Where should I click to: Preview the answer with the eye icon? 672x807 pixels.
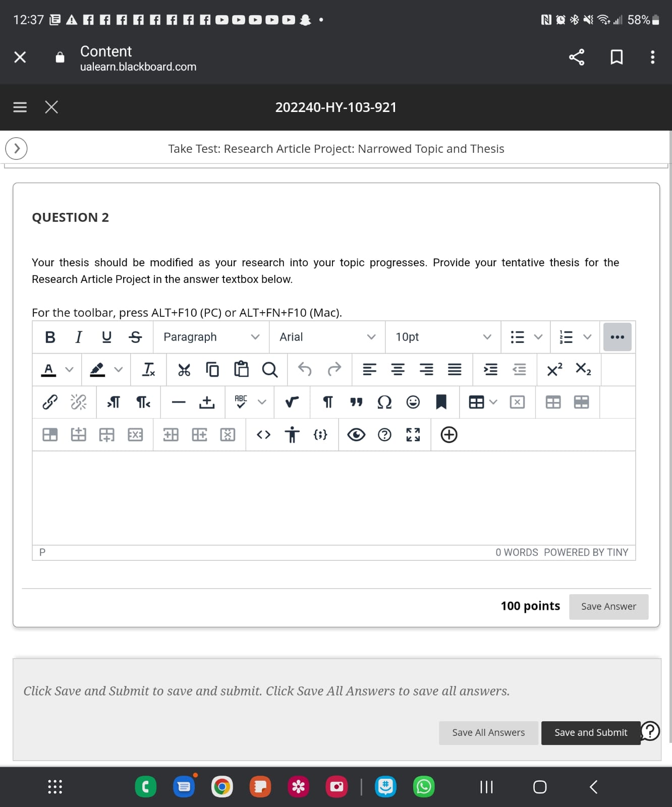pos(356,435)
